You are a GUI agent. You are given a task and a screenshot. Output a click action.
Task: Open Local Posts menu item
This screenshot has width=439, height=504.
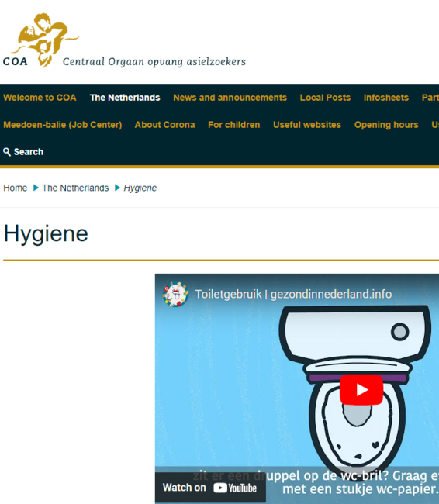point(325,98)
